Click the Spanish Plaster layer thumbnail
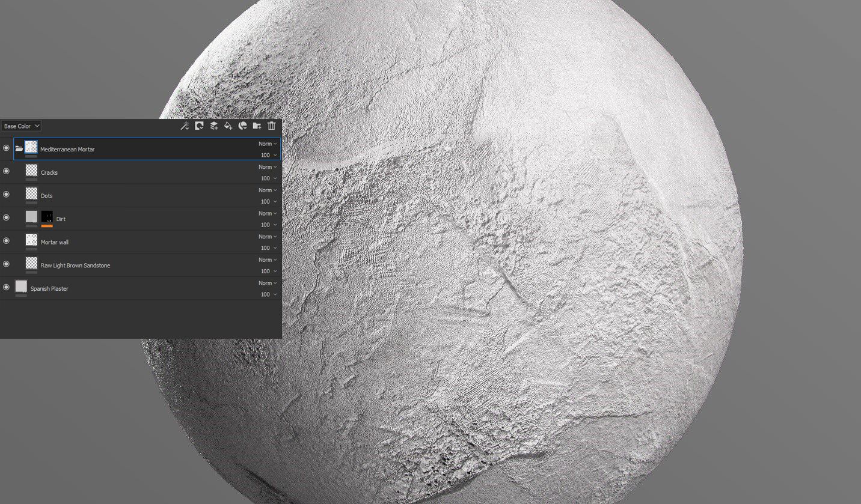 [21, 287]
